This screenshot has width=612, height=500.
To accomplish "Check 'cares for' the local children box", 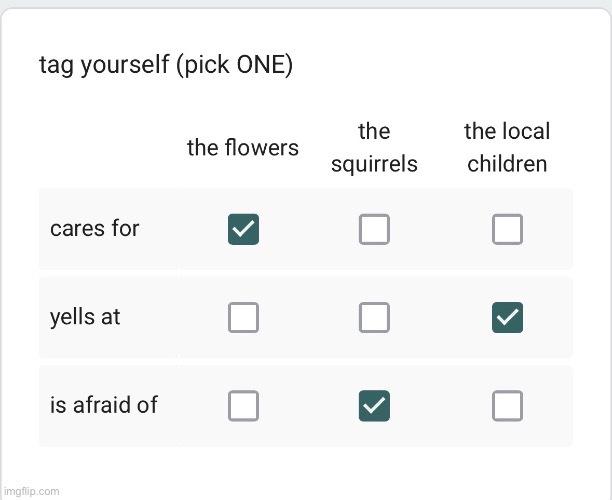I will tap(507, 229).
